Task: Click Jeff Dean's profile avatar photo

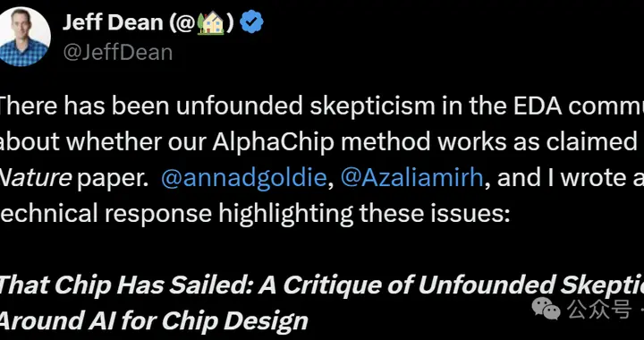Action: click(23, 37)
